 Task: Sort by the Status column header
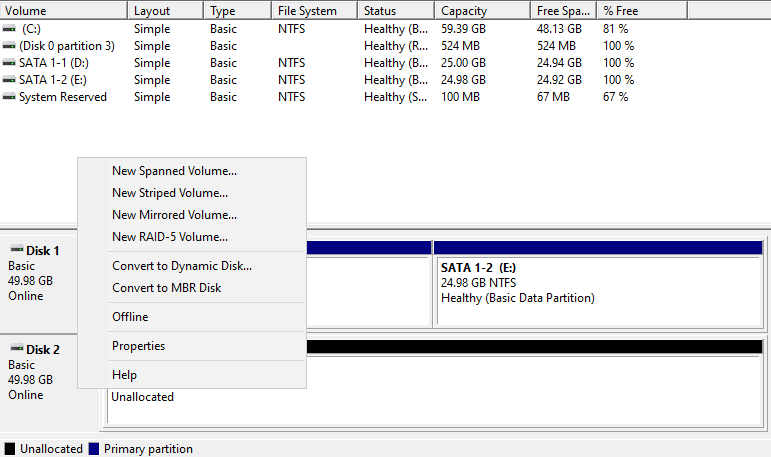click(396, 10)
